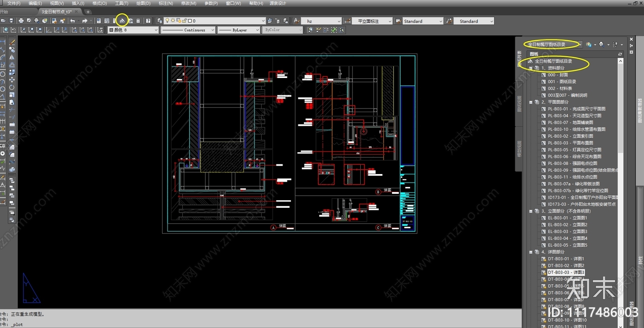Click the Save disk icon in toolbar
The height and width of the screenshot is (328, 644).
click(11, 20)
